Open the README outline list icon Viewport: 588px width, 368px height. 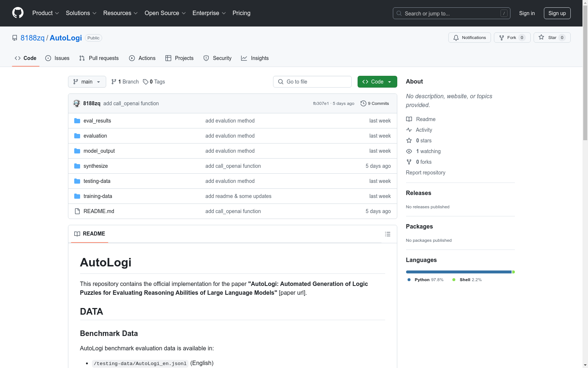387,234
